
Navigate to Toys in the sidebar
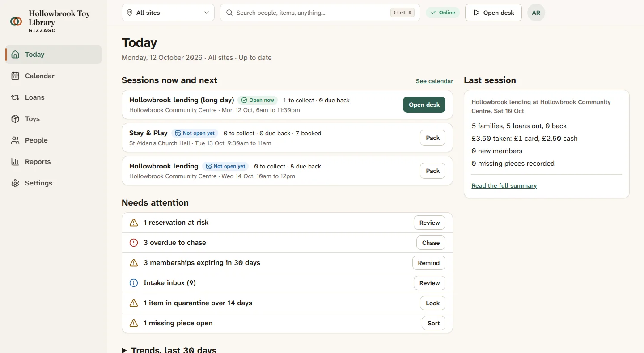click(53, 119)
